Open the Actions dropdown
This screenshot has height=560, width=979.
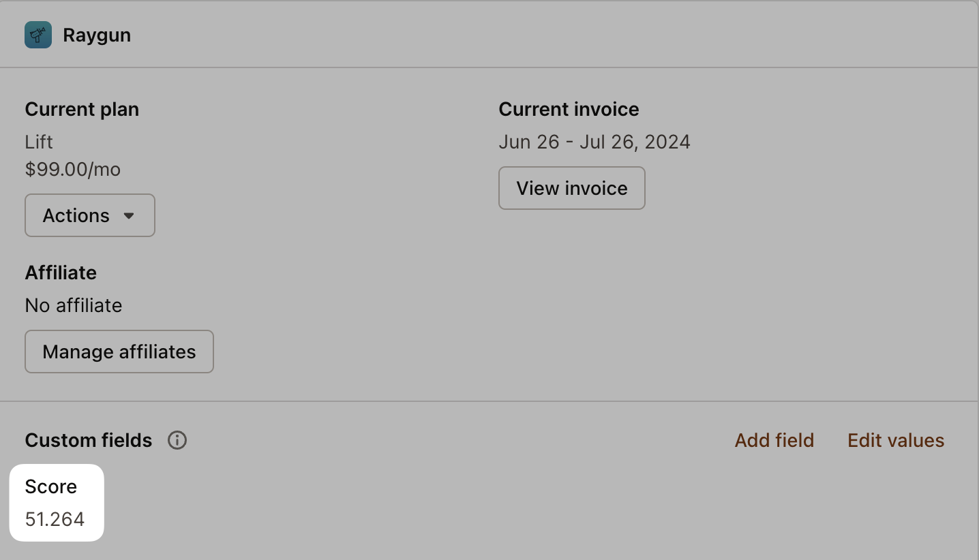89,215
